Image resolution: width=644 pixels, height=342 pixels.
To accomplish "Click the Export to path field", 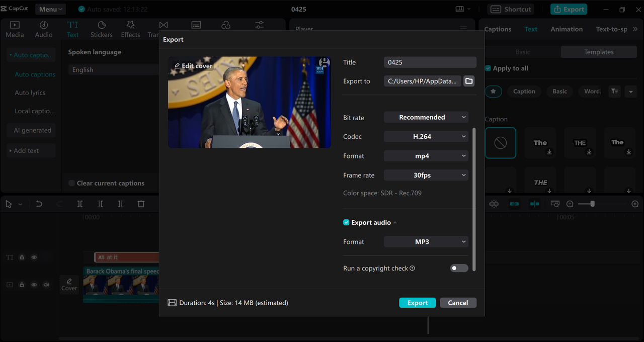I will pos(423,81).
